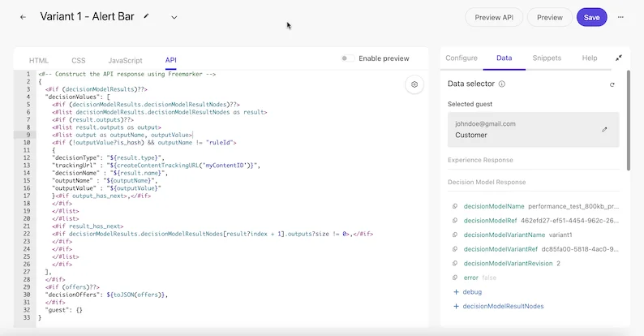The height and width of the screenshot is (336, 644).
Task: Go back using the left arrow icon
Action: [23, 17]
